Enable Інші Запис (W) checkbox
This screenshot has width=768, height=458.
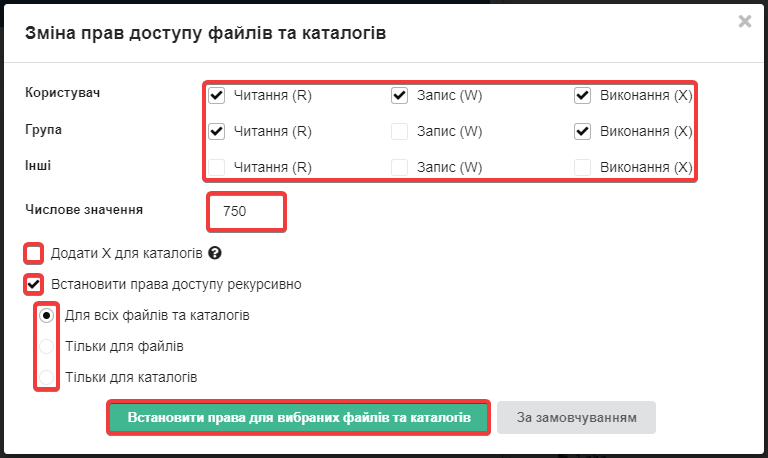pos(399,167)
